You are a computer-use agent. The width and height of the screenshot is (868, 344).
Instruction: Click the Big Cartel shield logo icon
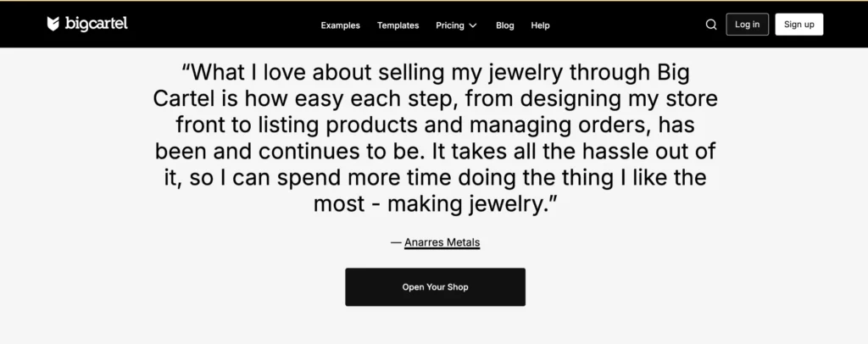tap(53, 24)
